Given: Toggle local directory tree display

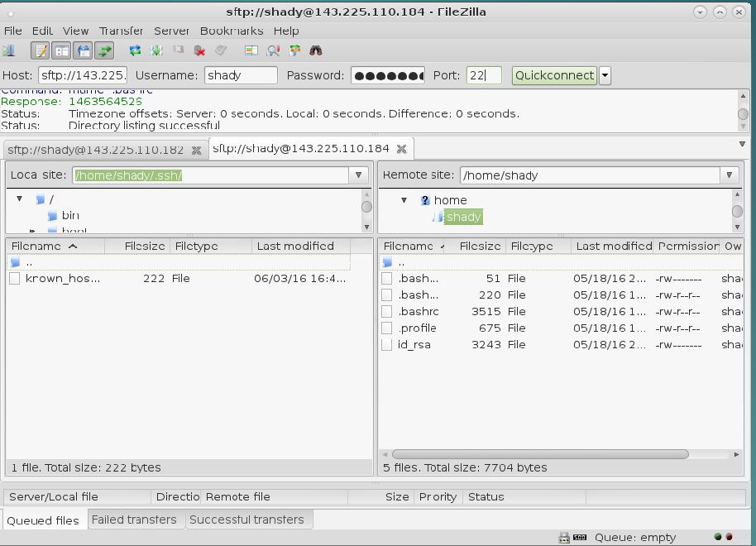Looking at the screenshot, I should (x=62, y=50).
